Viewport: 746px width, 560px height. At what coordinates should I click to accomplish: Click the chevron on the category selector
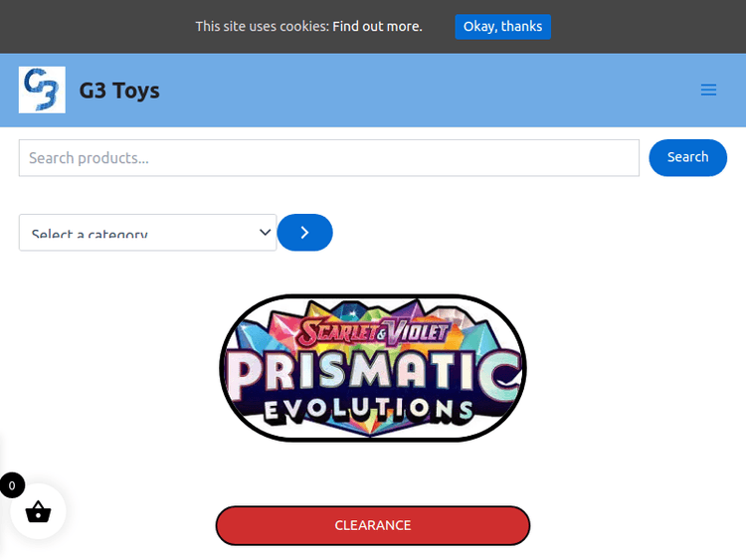pos(265,233)
